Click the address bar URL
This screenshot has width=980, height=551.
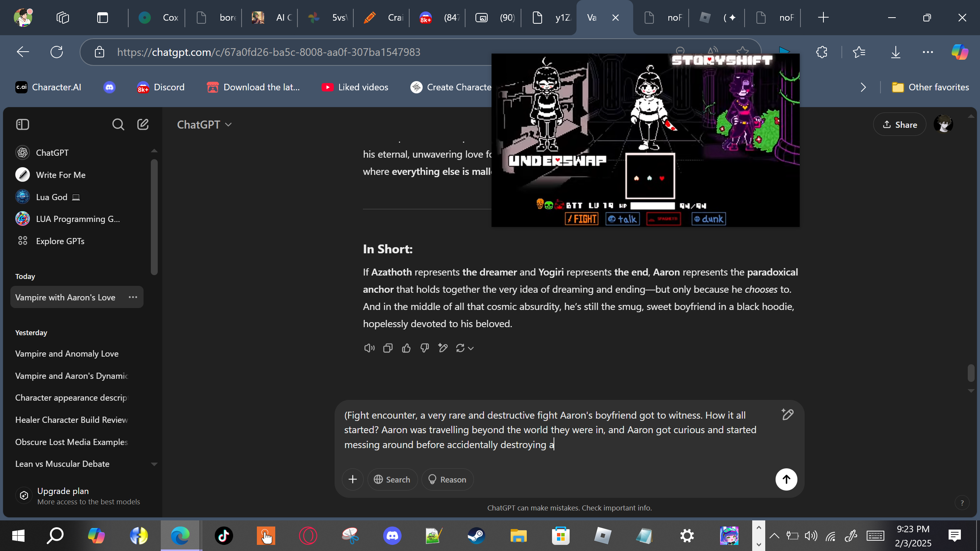coord(269,52)
